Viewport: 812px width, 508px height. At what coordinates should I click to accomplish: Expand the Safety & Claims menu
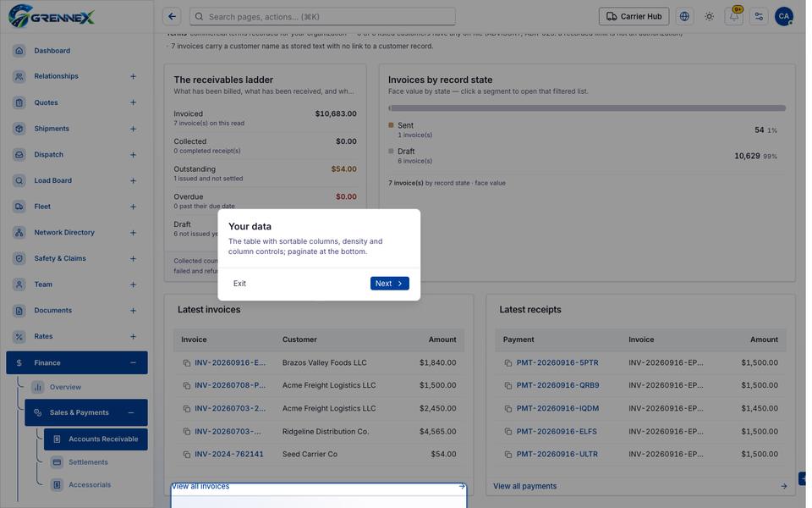coord(133,258)
